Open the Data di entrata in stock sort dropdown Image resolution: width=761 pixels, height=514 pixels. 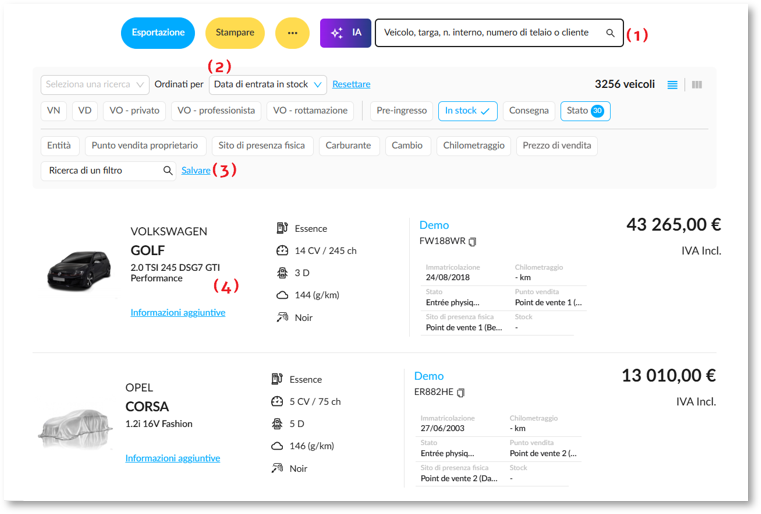click(267, 84)
